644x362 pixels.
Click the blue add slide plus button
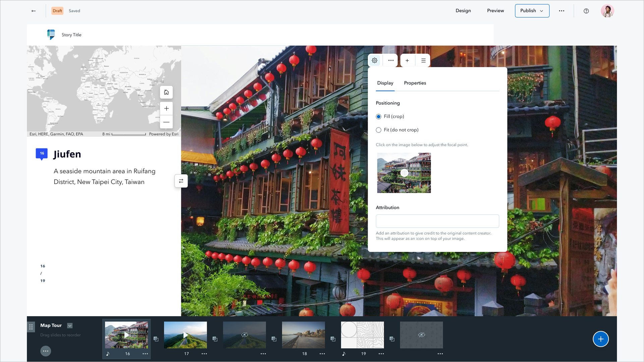pos(600,339)
